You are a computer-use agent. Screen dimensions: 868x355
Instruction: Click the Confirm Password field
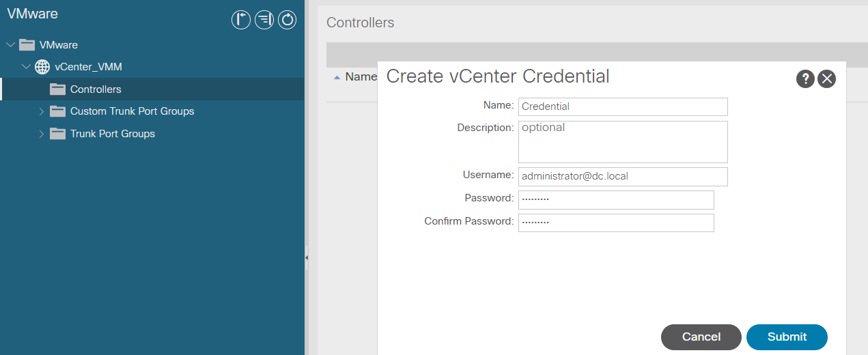[x=616, y=223]
